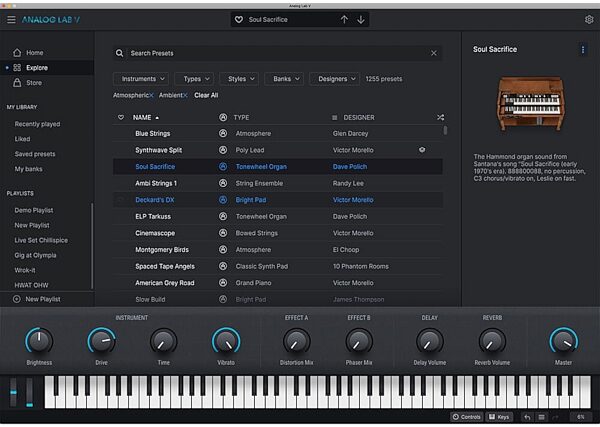This screenshot has width=600, height=427.
Task: Remove the Ambient filter tag
Action: [x=185, y=95]
